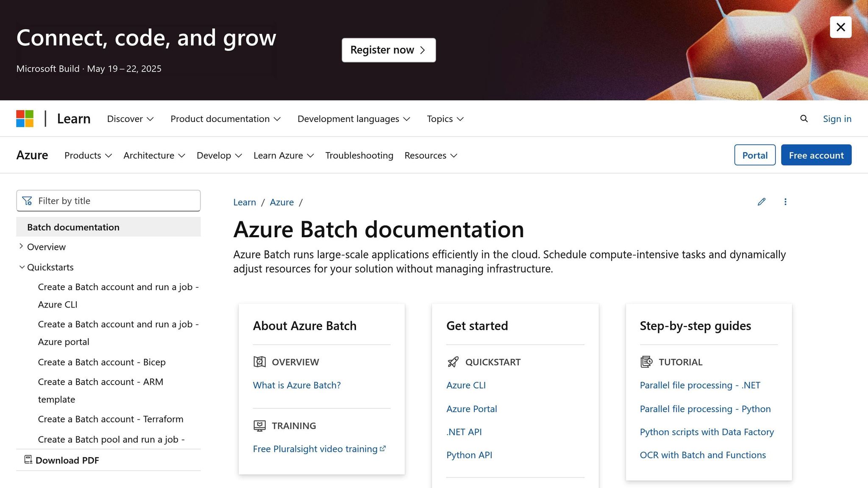Click the Training monitor icon
868x488 pixels.
[x=259, y=425]
